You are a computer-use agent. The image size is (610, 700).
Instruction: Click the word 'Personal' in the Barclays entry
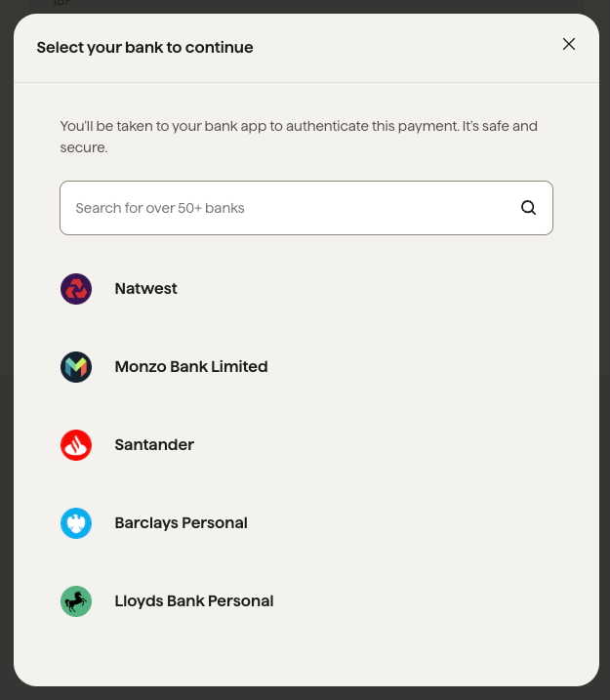(214, 522)
